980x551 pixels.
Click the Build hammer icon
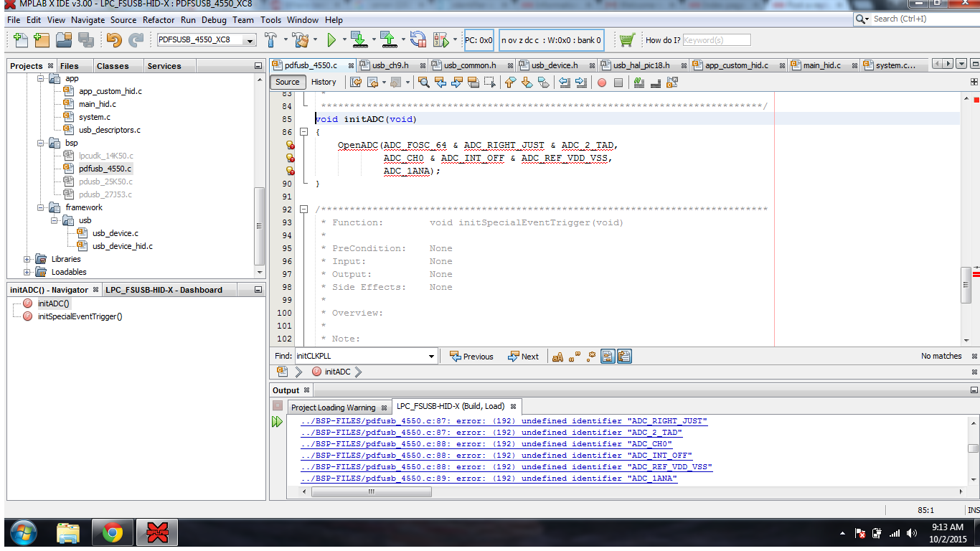pyautogui.click(x=271, y=40)
